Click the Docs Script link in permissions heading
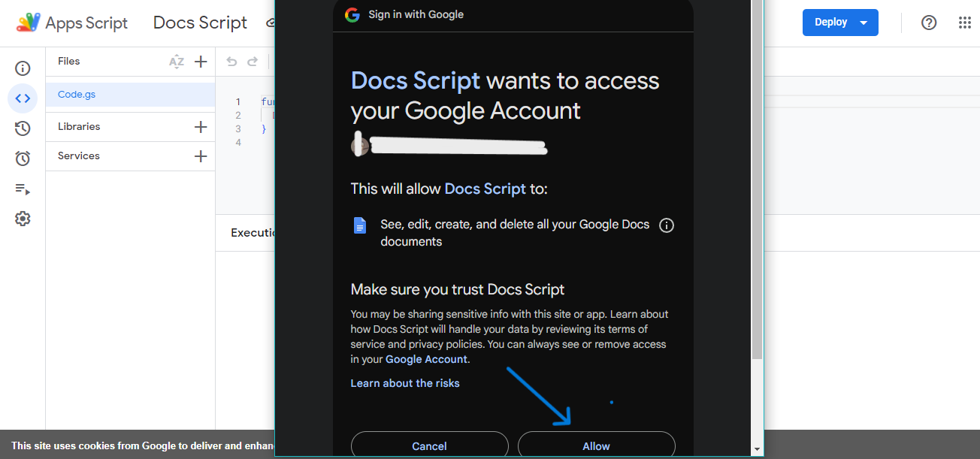 [485, 189]
